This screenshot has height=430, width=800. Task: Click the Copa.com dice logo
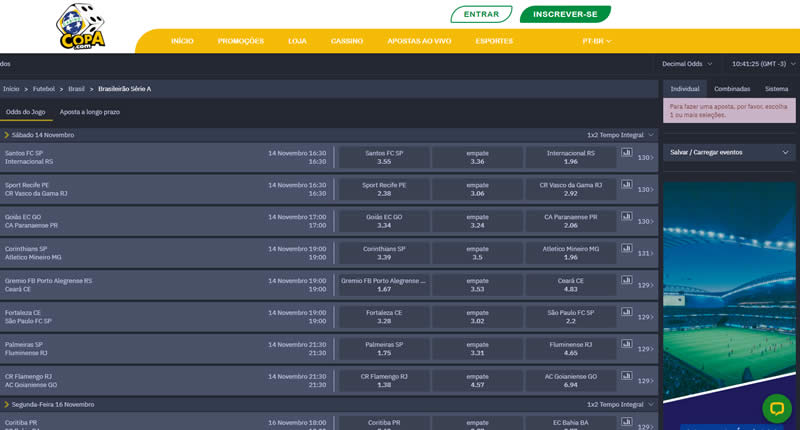(x=81, y=27)
